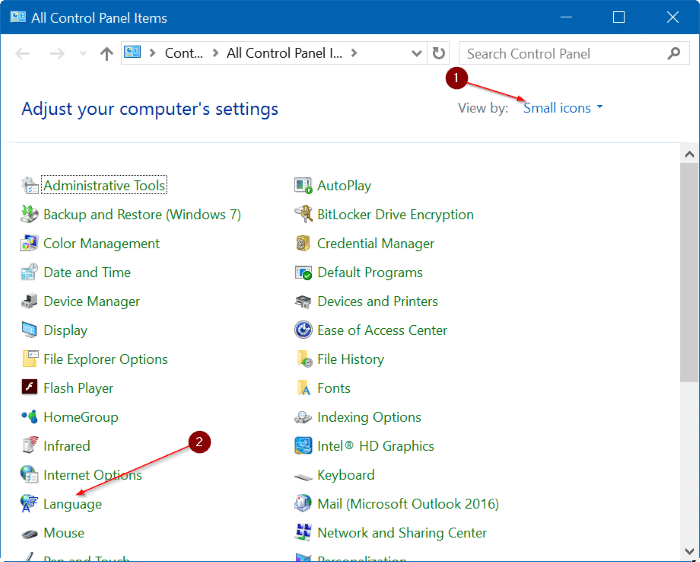Image resolution: width=700 pixels, height=562 pixels.
Task: Open the Display link
Action: [65, 331]
